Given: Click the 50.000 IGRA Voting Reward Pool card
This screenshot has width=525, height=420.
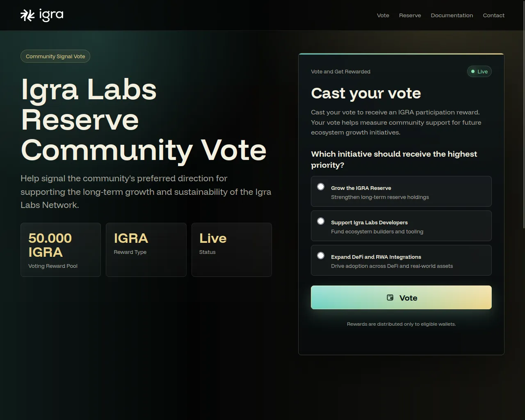Looking at the screenshot, I should [61, 250].
